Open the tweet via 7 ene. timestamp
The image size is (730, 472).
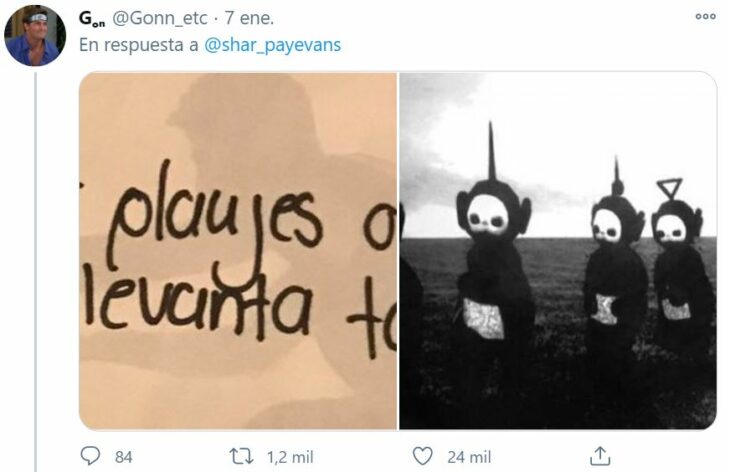[250, 18]
